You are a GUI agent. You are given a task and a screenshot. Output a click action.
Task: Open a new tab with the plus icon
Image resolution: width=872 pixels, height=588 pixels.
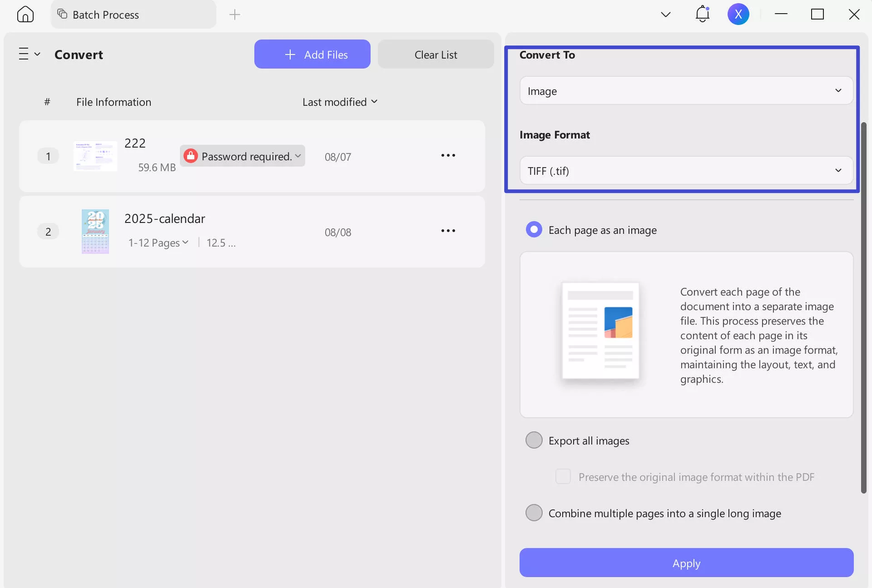[x=235, y=14]
